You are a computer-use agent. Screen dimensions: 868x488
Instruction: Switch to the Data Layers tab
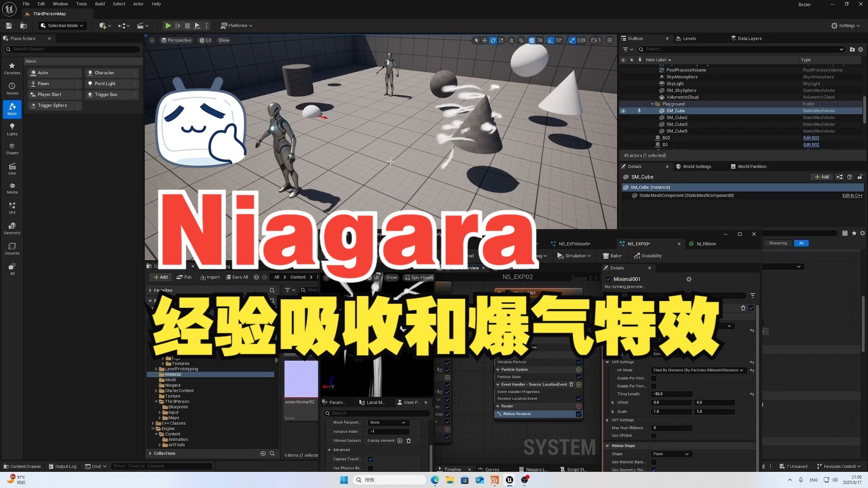747,38
